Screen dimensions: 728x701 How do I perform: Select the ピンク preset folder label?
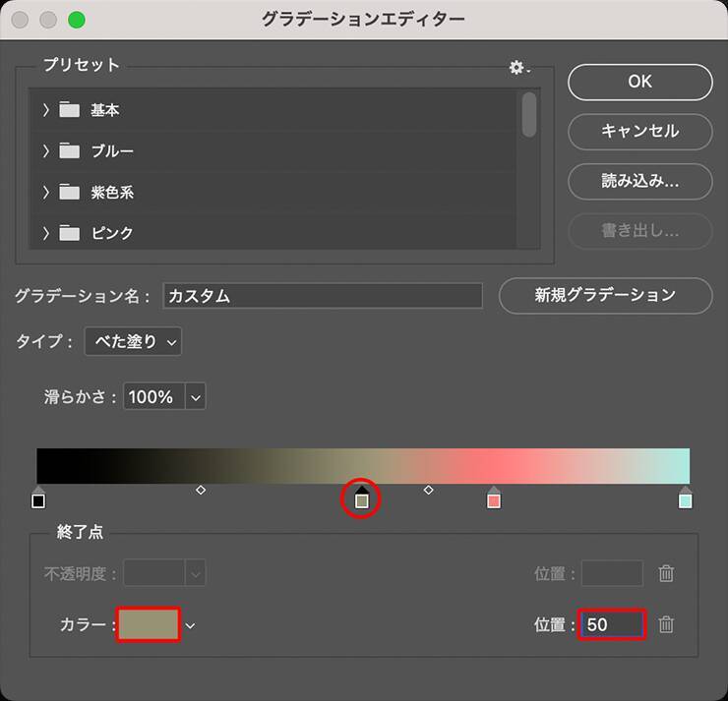[112, 232]
